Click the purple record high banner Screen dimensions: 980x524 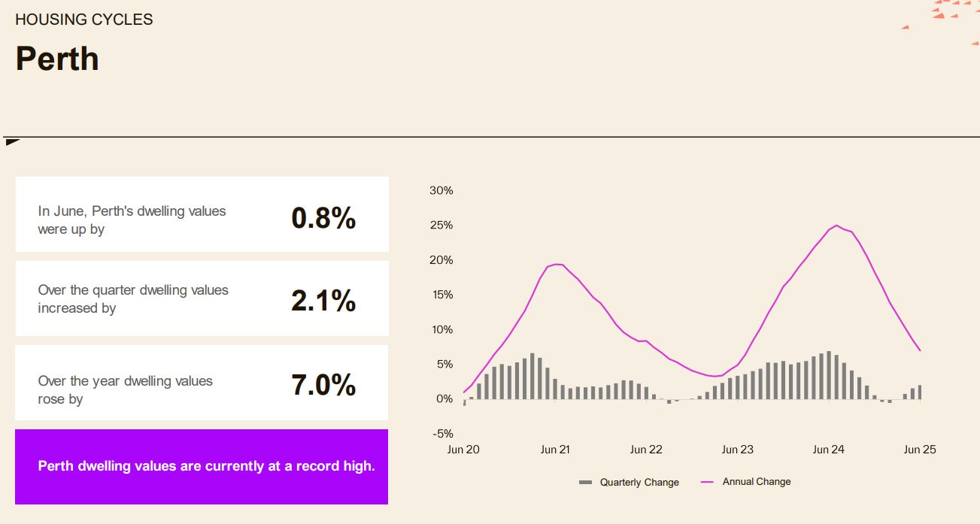click(x=202, y=467)
